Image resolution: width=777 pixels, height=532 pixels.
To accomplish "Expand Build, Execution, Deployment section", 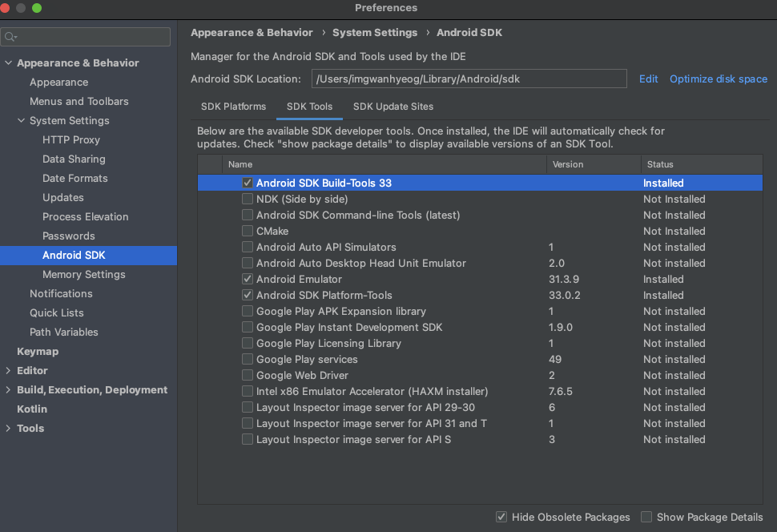I will pyautogui.click(x=9, y=389).
